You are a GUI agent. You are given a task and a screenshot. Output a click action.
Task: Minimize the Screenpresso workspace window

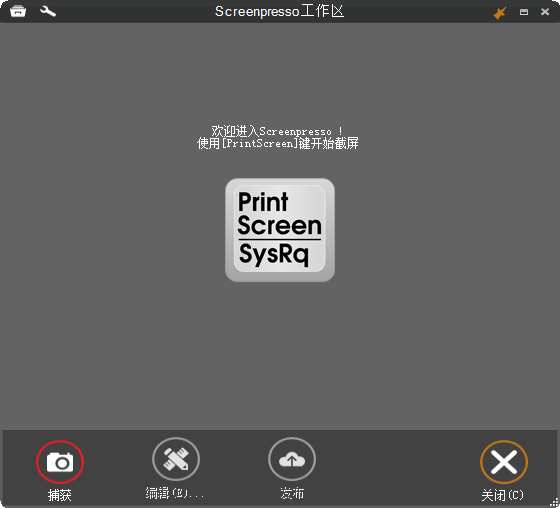[524, 12]
